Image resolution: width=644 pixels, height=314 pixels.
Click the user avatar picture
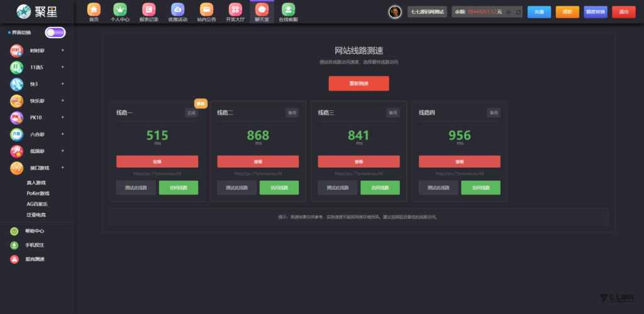pos(395,12)
